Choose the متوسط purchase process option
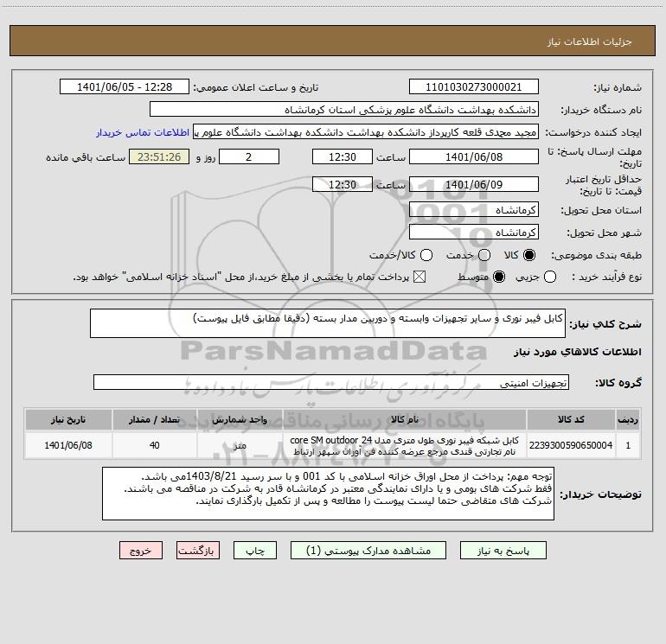 (x=499, y=277)
